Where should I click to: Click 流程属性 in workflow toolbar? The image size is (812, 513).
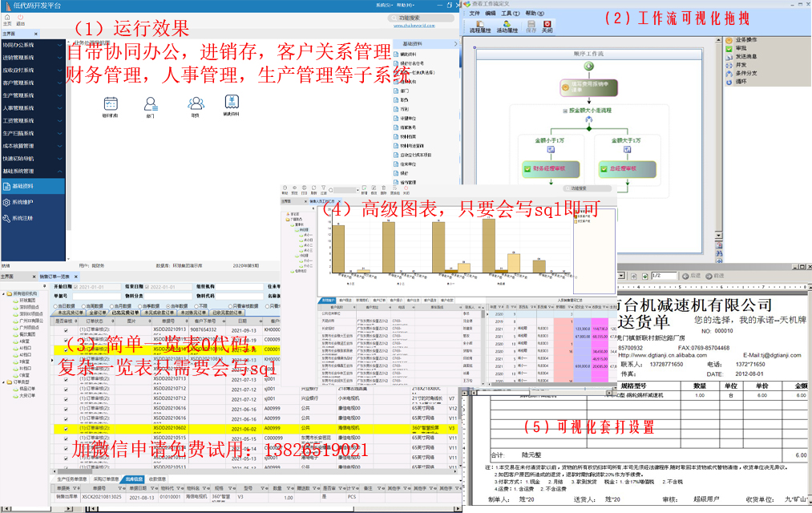[x=480, y=27]
